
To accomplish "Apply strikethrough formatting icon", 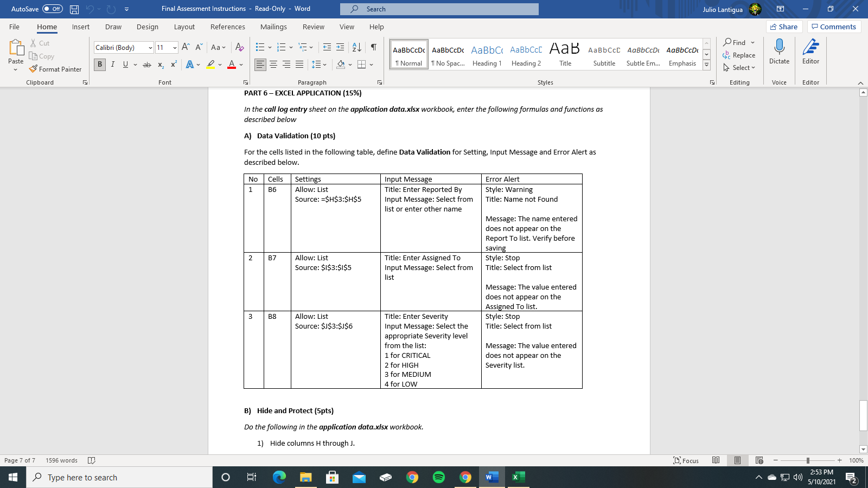I will [x=146, y=65].
